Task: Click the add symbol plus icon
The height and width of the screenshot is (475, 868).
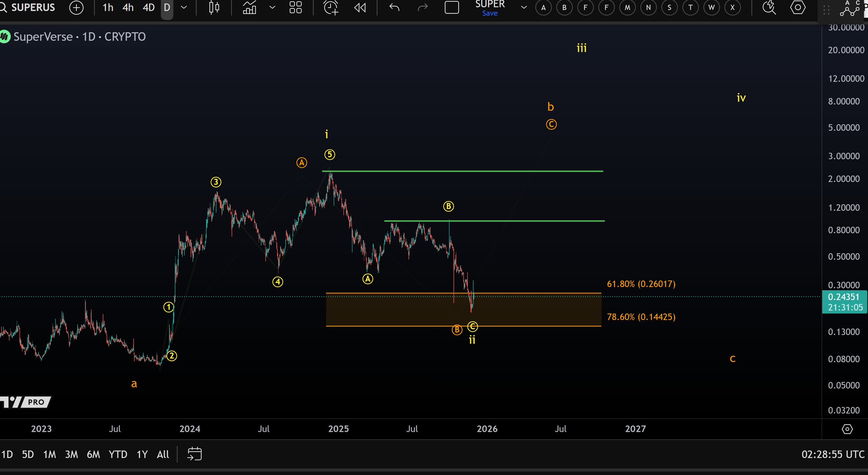Action: (76, 8)
